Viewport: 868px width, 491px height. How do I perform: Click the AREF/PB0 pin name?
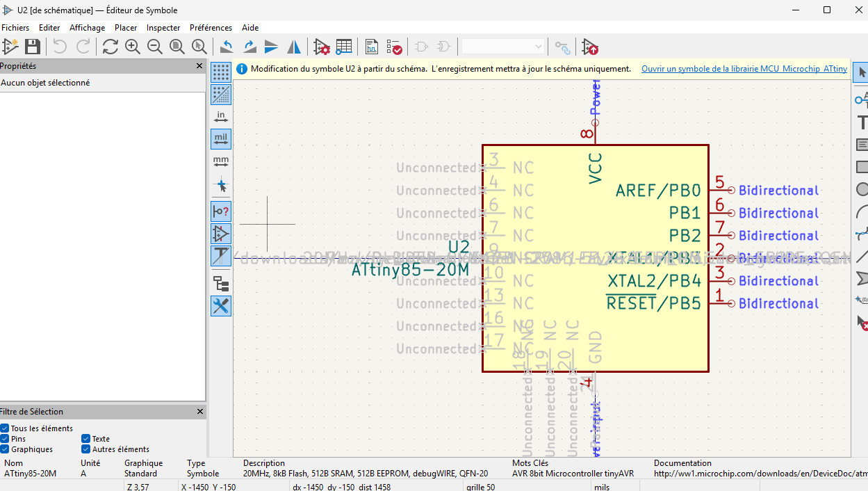click(x=658, y=190)
